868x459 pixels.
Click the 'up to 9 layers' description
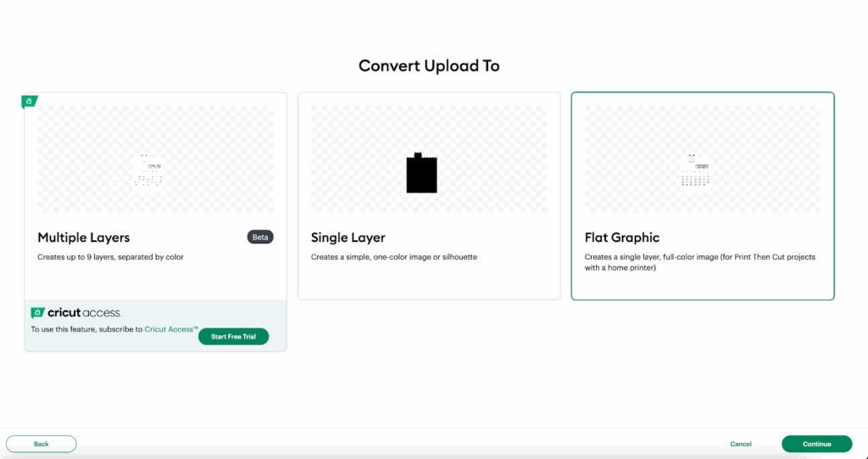(x=110, y=257)
